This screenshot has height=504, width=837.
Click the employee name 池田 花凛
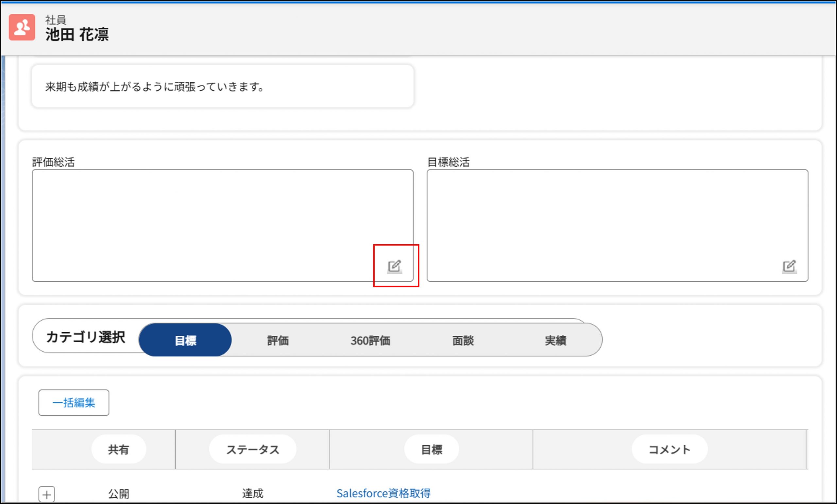click(x=77, y=35)
